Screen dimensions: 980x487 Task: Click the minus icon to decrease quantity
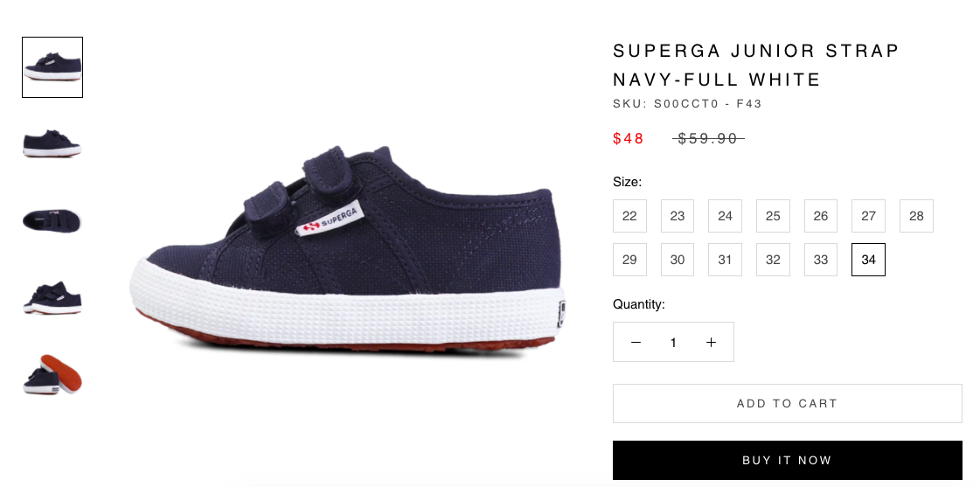click(636, 342)
